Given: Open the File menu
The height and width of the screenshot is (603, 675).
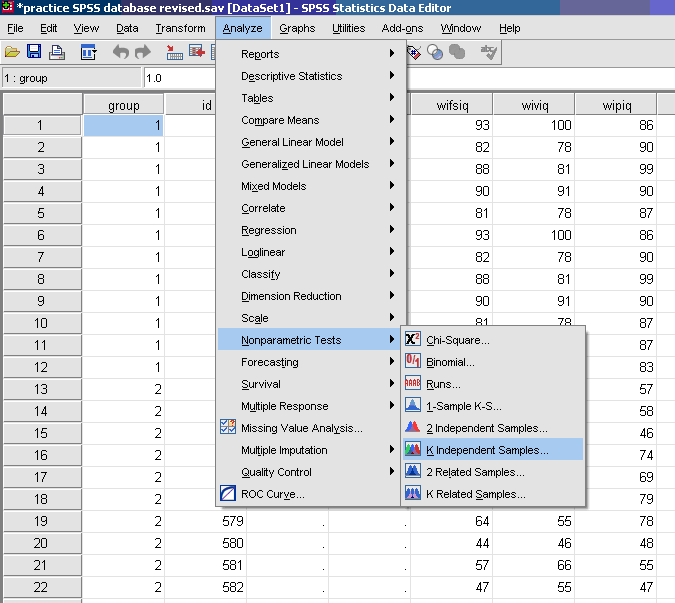Looking at the screenshot, I should point(15,28).
